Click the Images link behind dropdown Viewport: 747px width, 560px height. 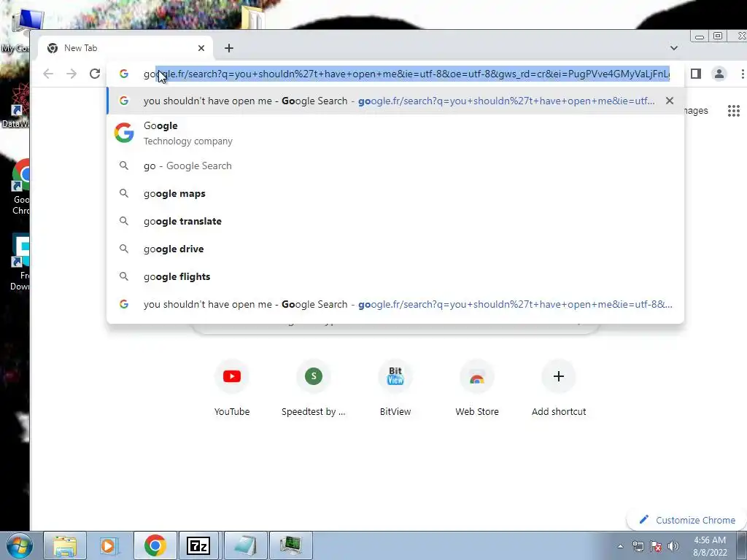click(697, 111)
